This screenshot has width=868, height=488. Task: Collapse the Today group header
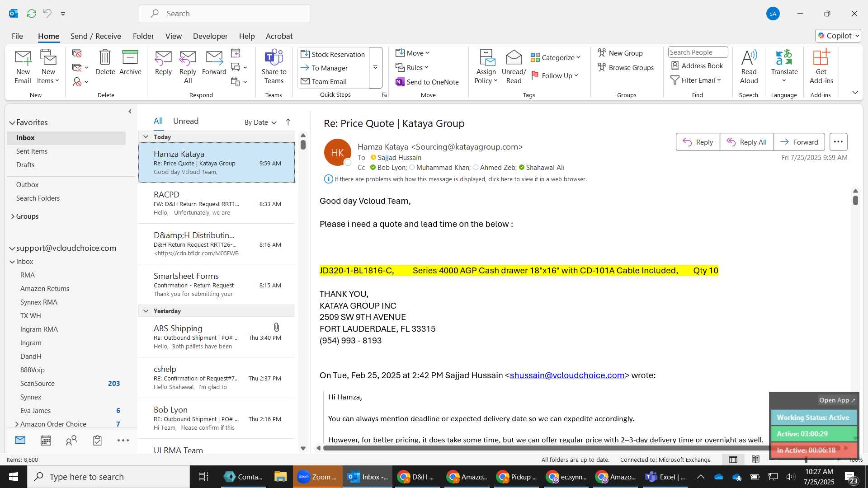click(x=146, y=136)
